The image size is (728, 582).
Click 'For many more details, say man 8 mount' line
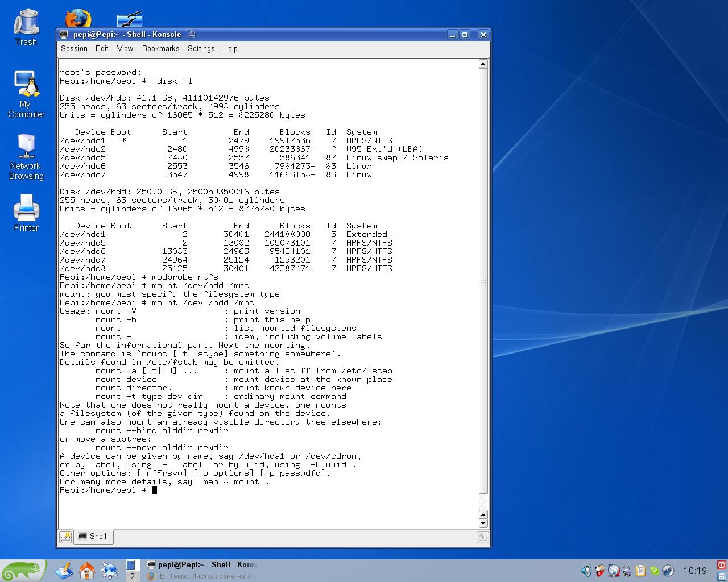[164, 481]
